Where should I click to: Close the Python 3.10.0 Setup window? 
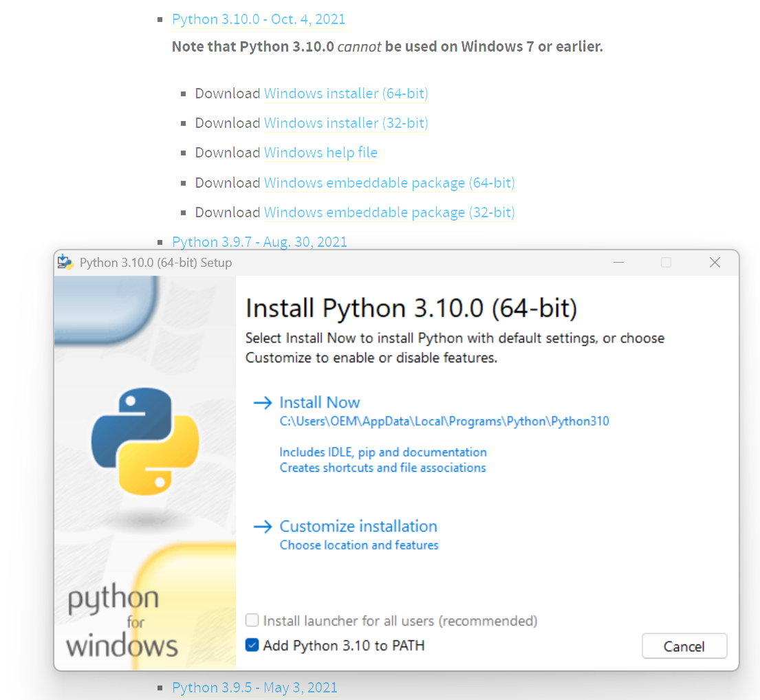point(715,263)
